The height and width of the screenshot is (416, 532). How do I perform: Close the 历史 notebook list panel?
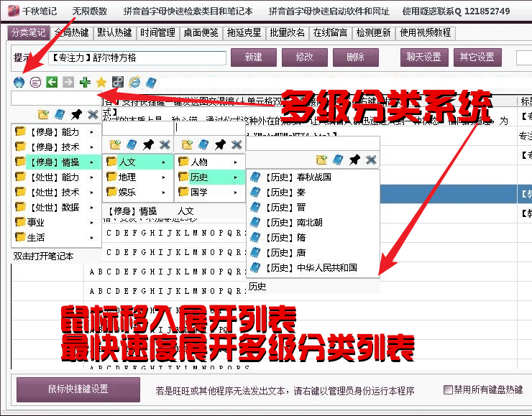(371, 160)
